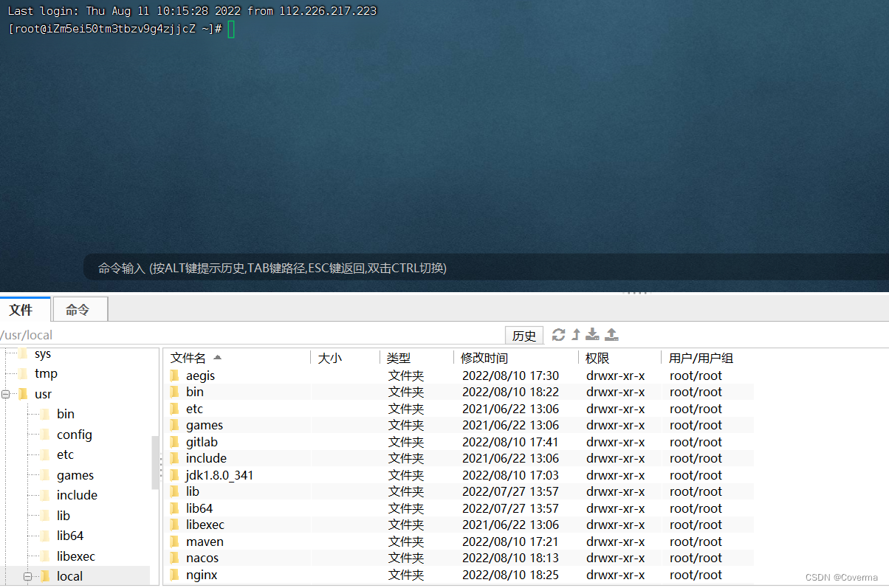Image resolution: width=889 pixels, height=588 pixels.
Task: Click the etc folder icon in file list
Action: point(174,409)
